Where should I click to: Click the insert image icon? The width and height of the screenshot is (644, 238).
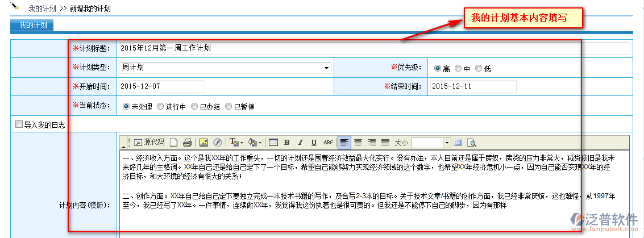point(203,143)
